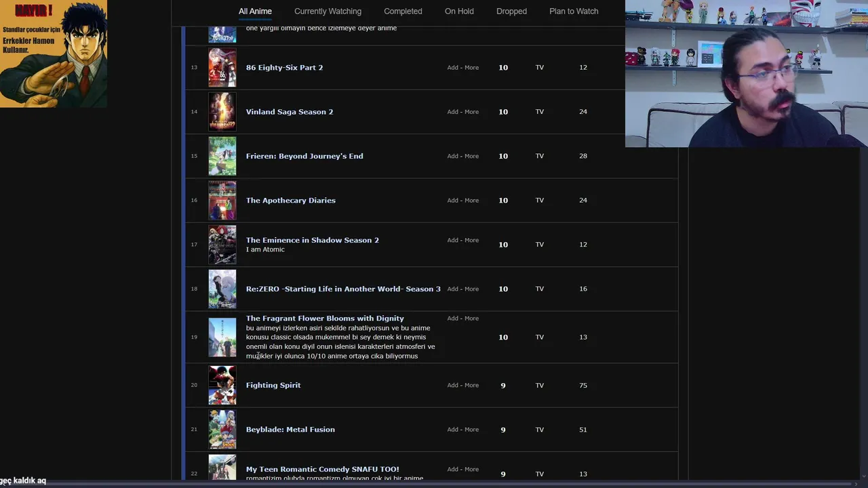Open Fighting Spirit title link
The image size is (868, 488).
273,385
